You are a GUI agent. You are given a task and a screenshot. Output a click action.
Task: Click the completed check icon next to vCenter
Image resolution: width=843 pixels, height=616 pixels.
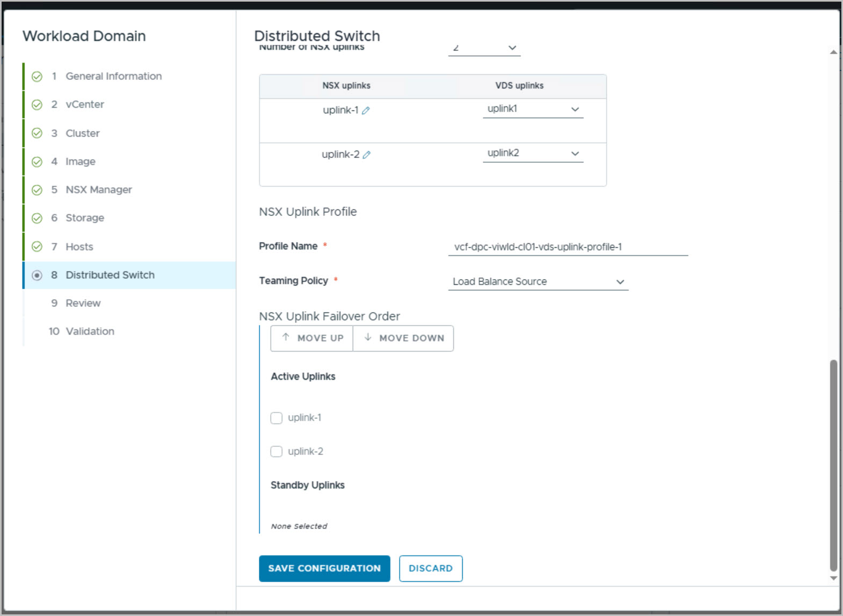tap(37, 105)
